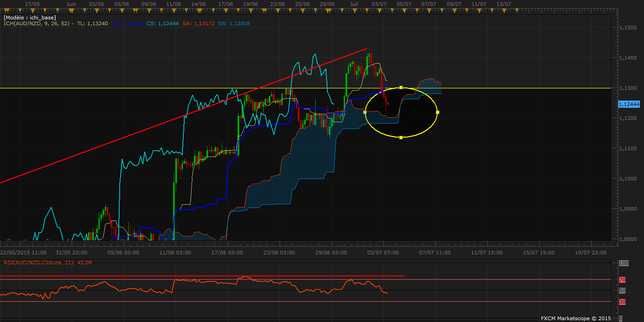This screenshot has width=644, height=322.
Task: Click the FXCM Marketscope © 2015 text
Action: pyautogui.click(x=576, y=318)
